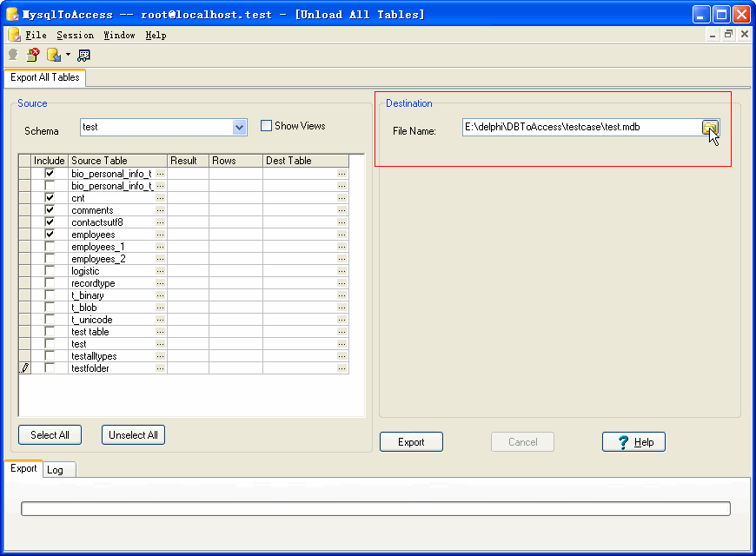
Task: Minimize the inner MDI child window
Action: tap(713, 34)
